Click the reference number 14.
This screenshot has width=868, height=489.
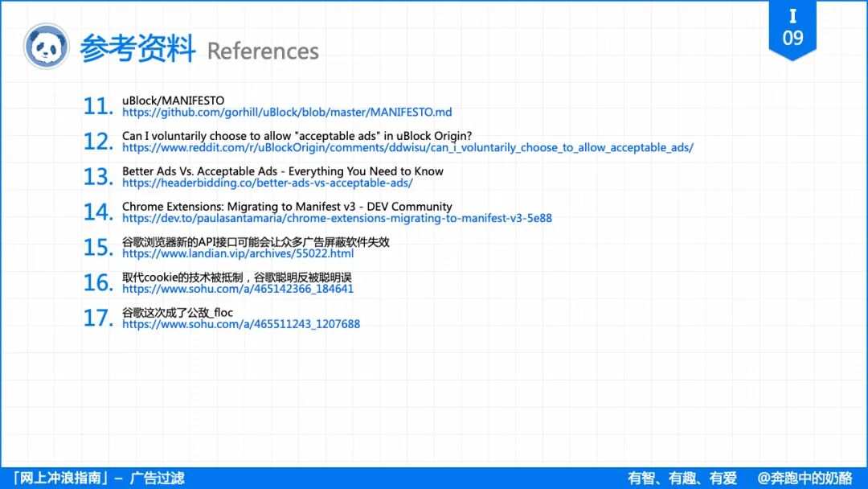tap(98, 212)
